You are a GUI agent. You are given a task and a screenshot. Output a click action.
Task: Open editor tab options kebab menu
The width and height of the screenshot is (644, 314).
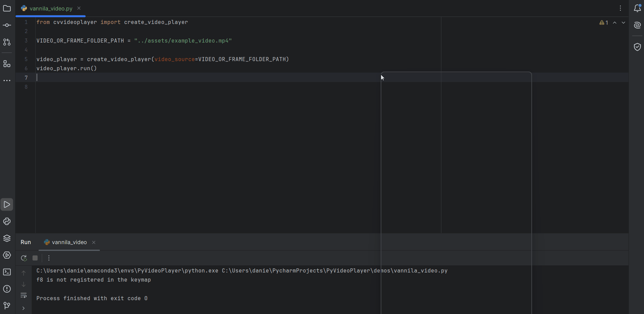click(620, 8)
